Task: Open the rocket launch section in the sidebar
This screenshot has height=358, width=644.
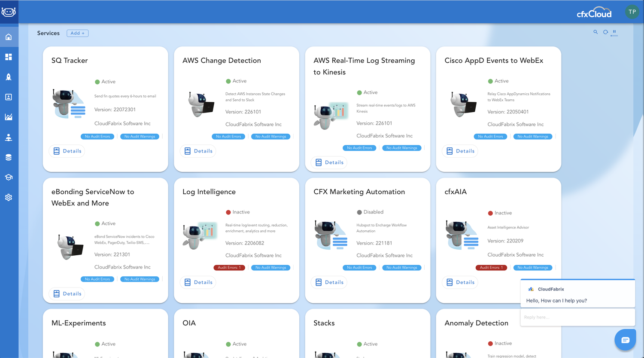Action: (x=9, y=77)
